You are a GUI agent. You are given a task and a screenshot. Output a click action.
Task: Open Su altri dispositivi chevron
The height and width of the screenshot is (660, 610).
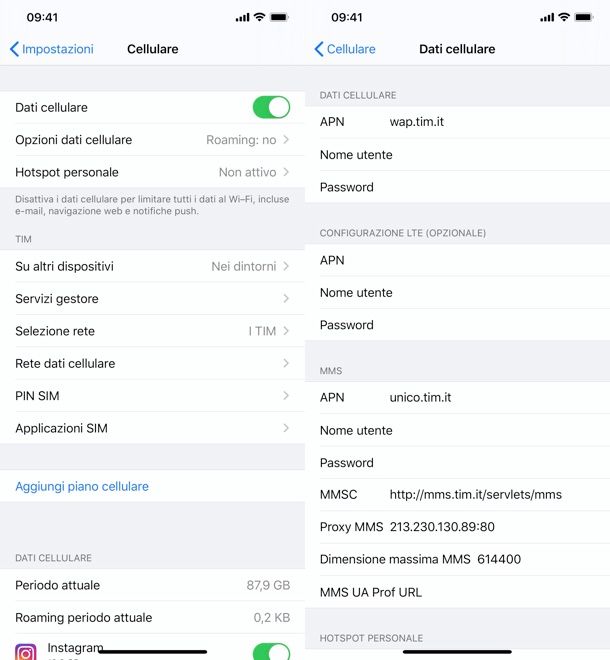(286, 266)
